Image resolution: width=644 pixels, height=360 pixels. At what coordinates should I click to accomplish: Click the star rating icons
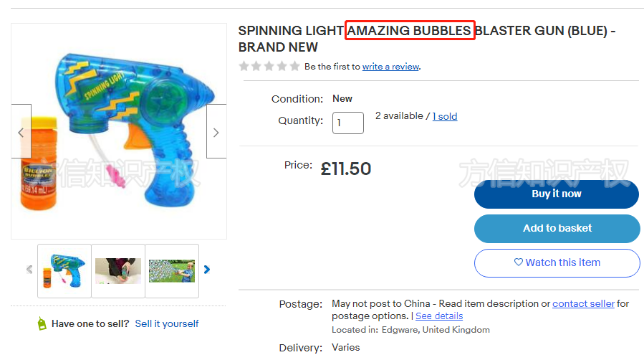tap(269, 66)
